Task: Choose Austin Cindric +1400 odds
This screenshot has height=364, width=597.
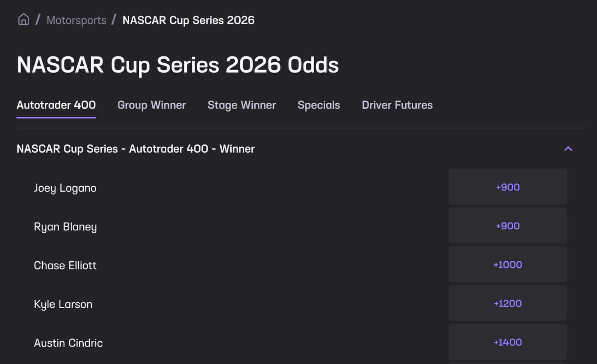Action: click(508, 342)
